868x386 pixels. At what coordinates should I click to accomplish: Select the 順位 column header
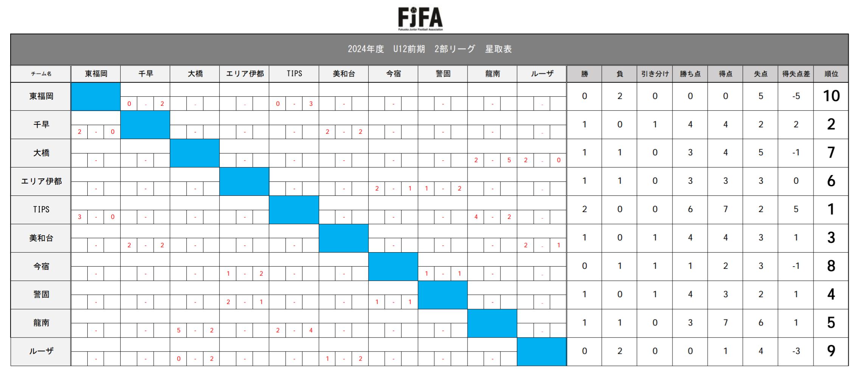coord(831,74)
